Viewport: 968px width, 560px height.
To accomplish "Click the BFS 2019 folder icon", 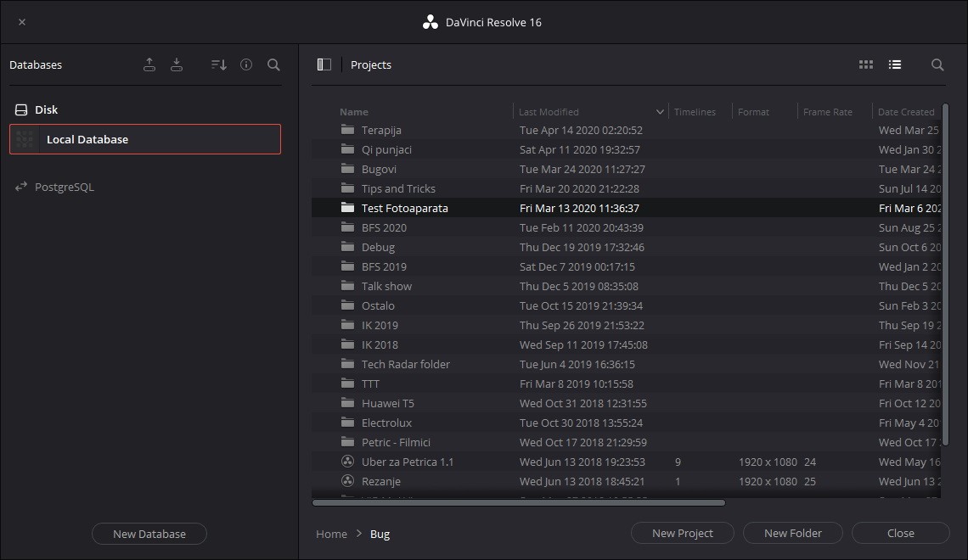I will click(x=347, y=266).
